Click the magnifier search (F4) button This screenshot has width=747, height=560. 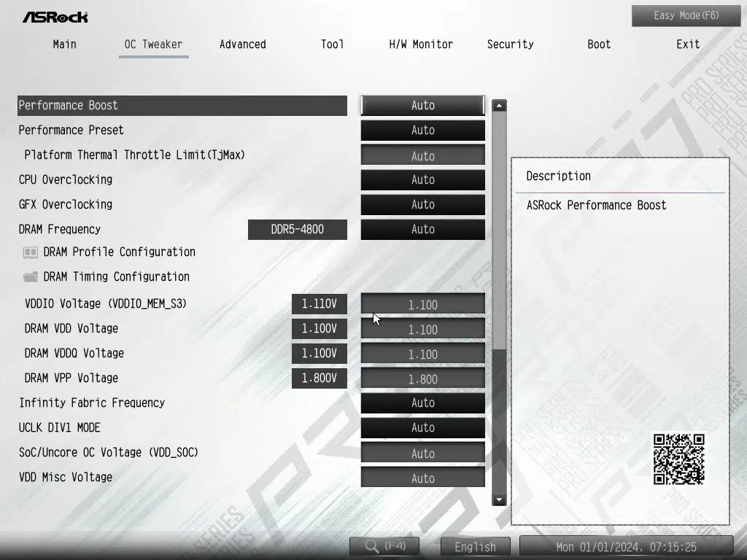click(x=387, y=546)
